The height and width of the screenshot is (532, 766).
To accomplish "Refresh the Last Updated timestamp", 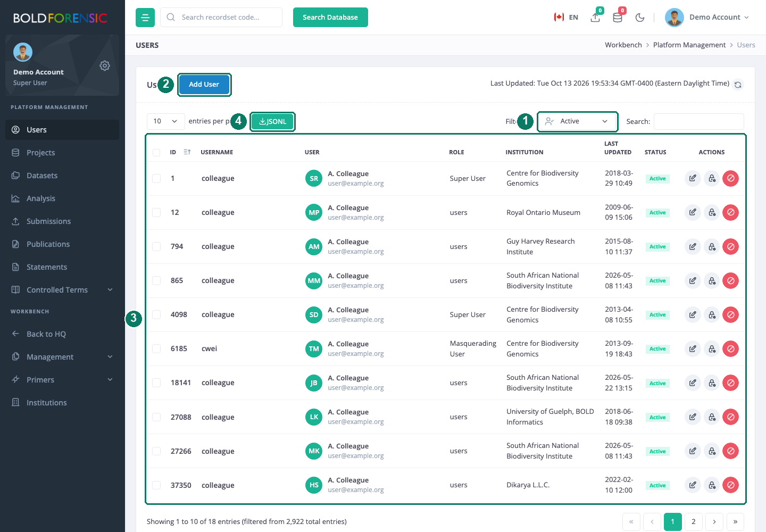I will pos(738,85).
